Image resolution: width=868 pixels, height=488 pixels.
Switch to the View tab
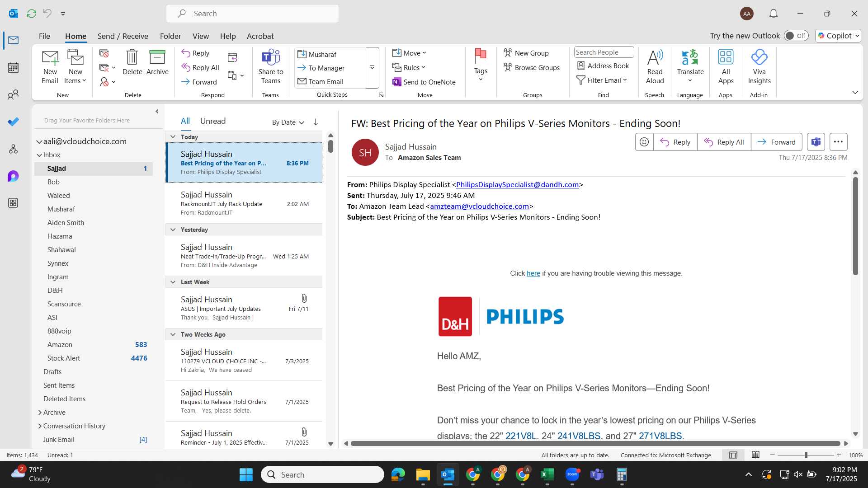(200, 36)
